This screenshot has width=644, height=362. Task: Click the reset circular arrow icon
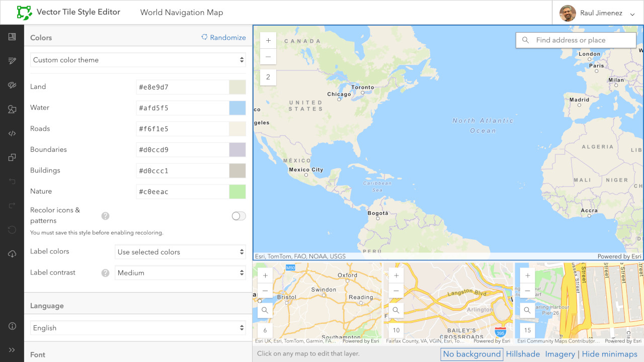coord(12,230)
